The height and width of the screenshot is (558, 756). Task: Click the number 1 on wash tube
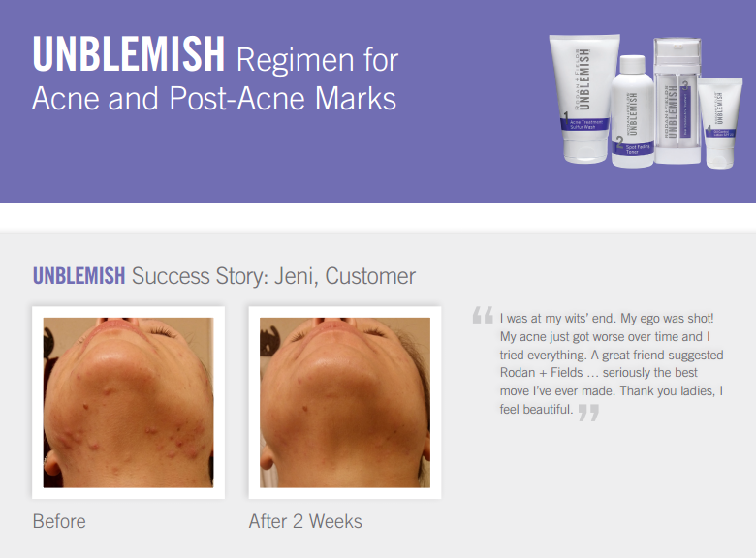coord(566,116)
